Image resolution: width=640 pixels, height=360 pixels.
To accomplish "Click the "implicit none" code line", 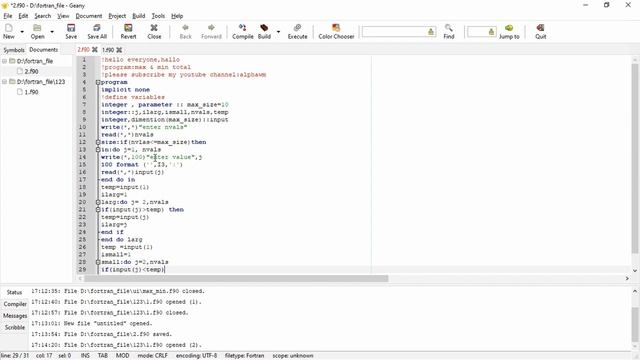I will point(125,89).
